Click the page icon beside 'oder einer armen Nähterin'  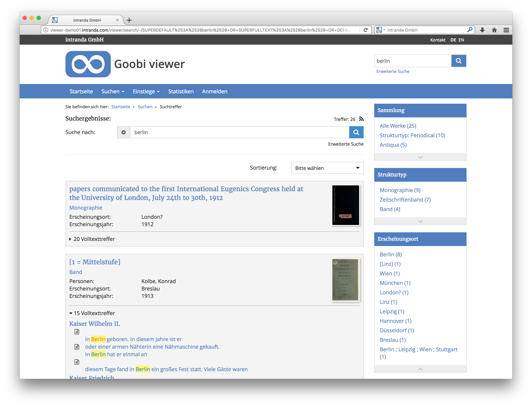(77, 347)
